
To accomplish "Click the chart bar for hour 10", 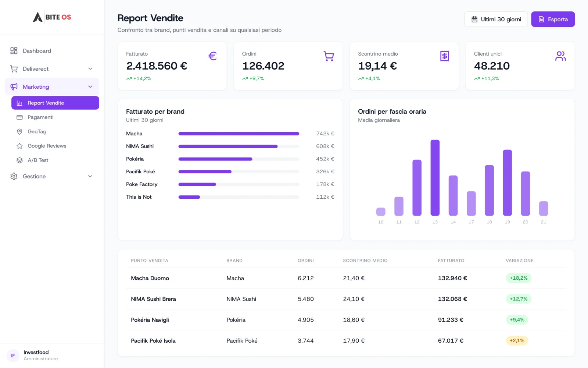I will (x=381, y=212).
